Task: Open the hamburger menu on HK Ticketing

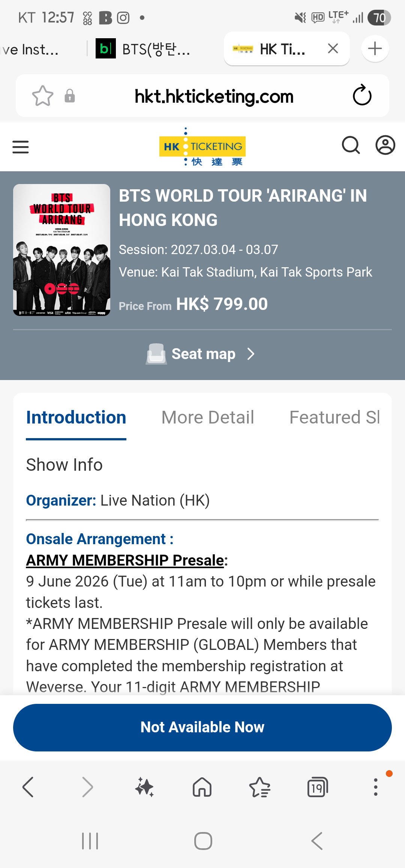Action: click(x=21, y=147)
